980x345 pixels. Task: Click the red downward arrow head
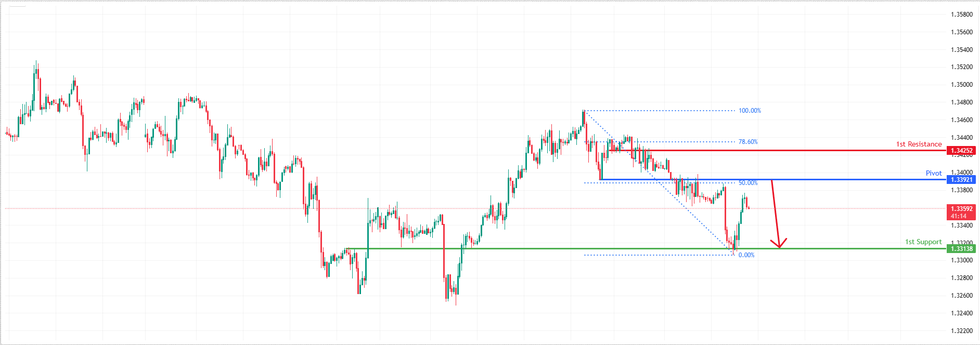[779, 244]
